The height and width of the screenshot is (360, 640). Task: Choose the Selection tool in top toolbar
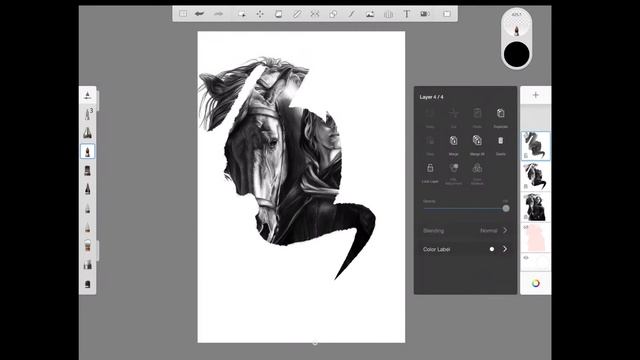[242, 14]
